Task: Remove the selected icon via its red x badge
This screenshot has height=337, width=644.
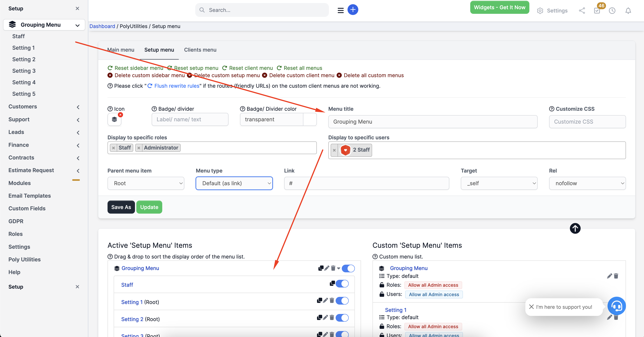Action: coord(121,115)
